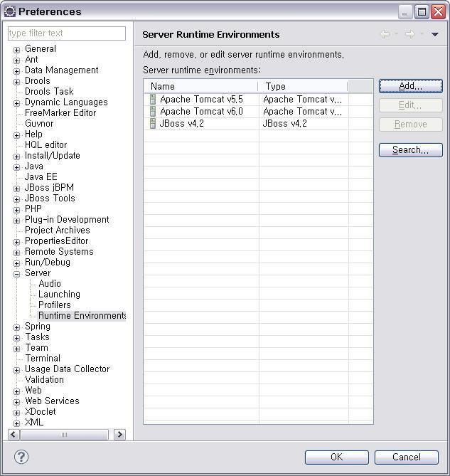Select Apache Tomcat v6.0 runtime name

coord(202,112)
